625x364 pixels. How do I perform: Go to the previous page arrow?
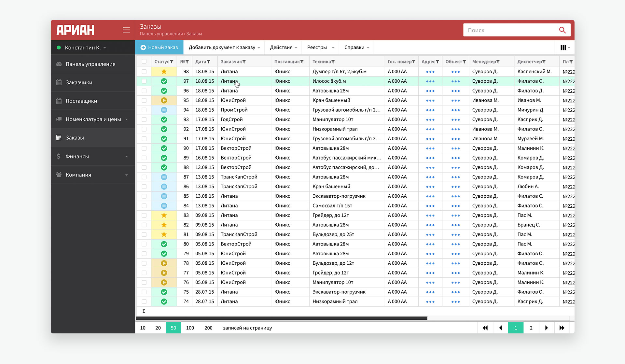(501, 328)
